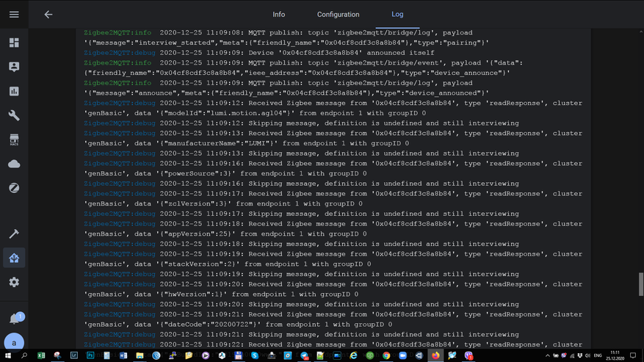
Task: Select the Log tab
Action: point(397,15)
